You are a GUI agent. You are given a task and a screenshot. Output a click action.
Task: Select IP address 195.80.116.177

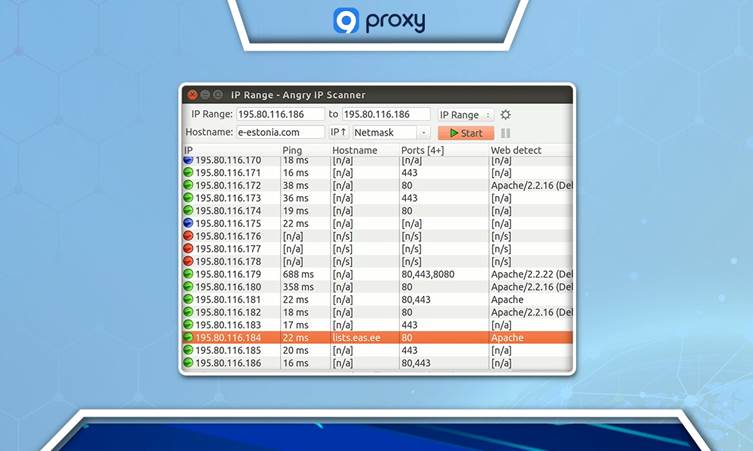tap(228, 249)
